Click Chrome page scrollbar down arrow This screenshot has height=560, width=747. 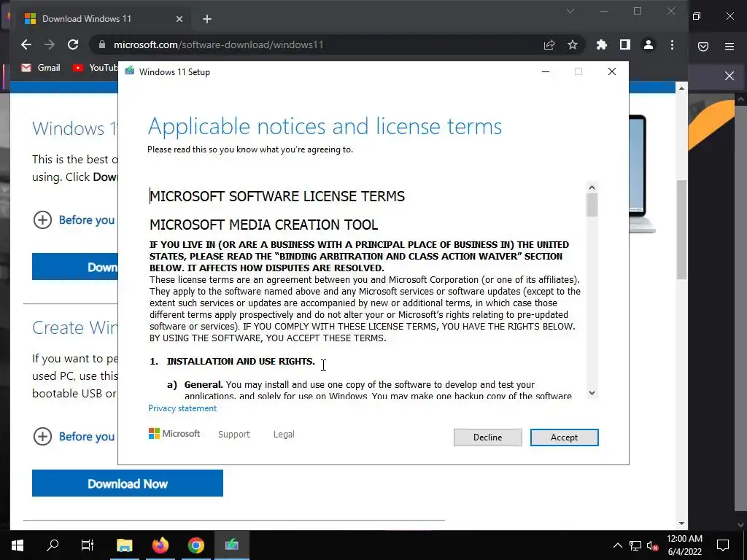tap(682, 524)
